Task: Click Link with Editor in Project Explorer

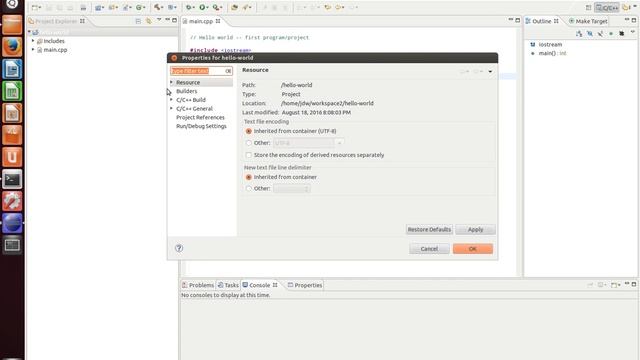Action: click(149, 21)
